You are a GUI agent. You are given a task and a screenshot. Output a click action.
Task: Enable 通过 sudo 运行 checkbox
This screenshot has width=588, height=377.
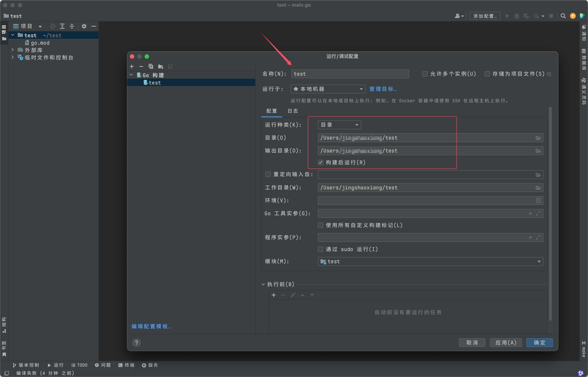click(321, 249)
